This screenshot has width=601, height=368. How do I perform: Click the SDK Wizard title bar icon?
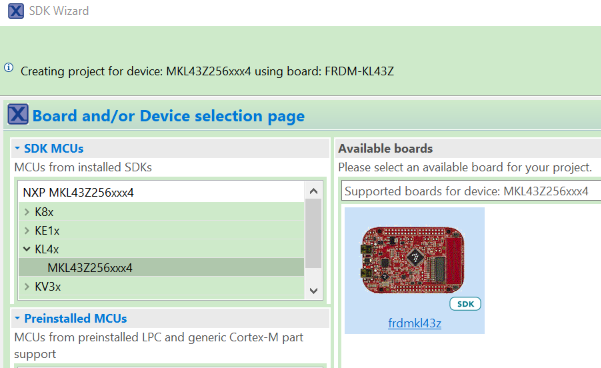(x=16, y=11)
